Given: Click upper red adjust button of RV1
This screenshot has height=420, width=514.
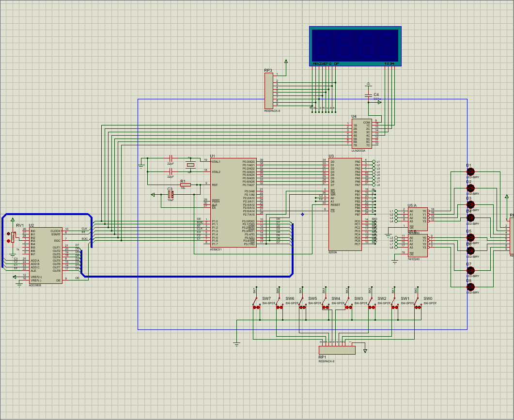Looking at the screenshot, I should click(9, 234).
